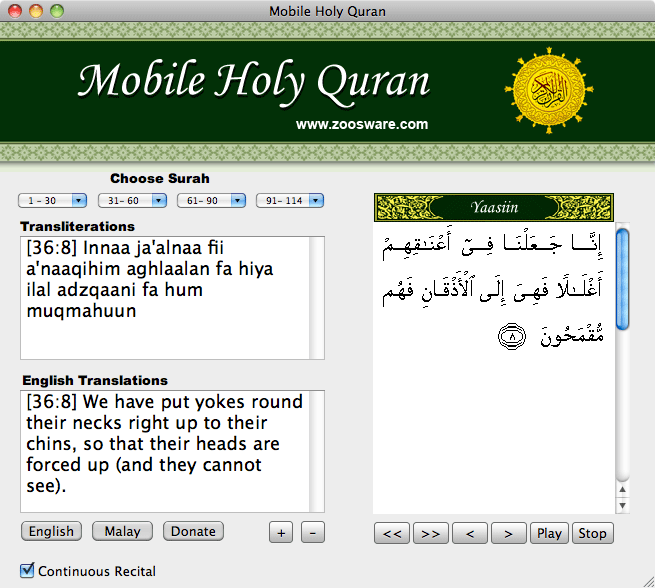
Task: Click the verse number 8 end marker
Action: 512,336
